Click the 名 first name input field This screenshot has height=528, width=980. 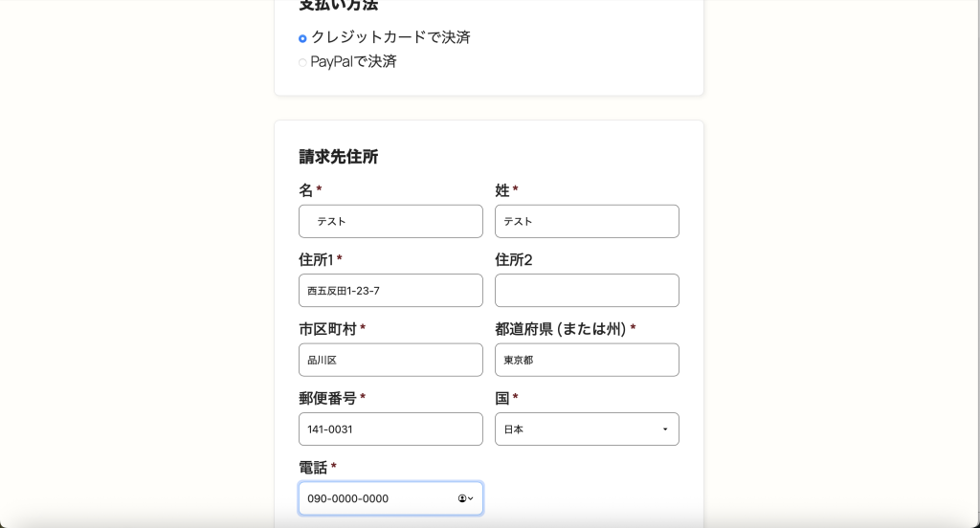coord(390,221)
